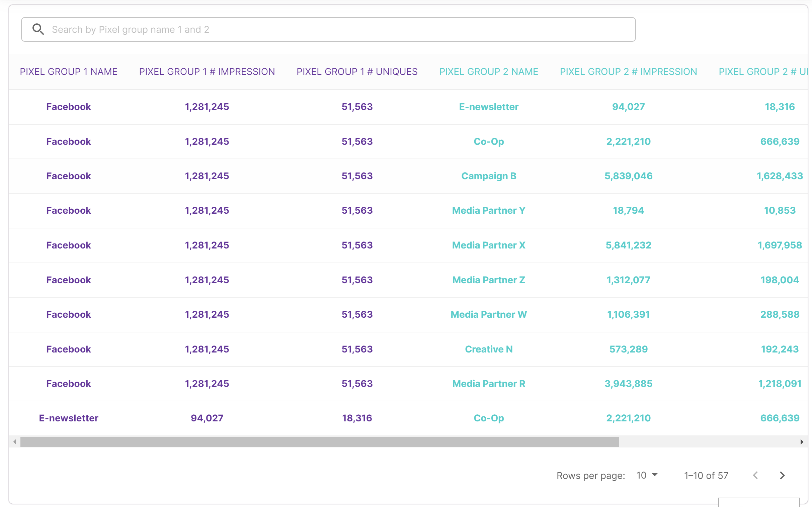Go to previous page of results
812x507 pixels.
click(x=755, y=475)
